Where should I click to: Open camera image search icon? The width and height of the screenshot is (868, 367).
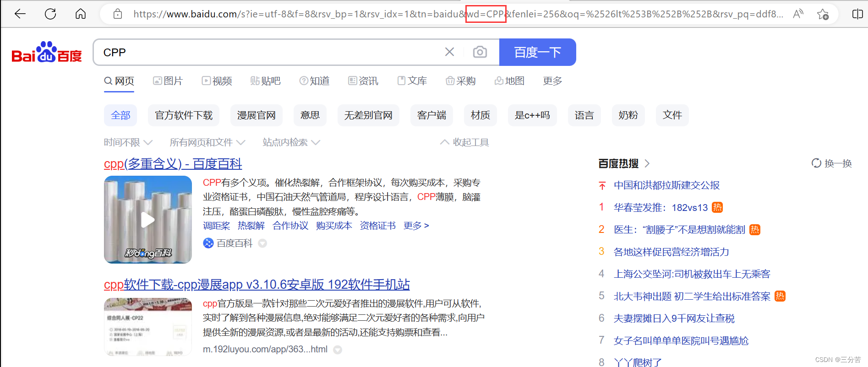(480, 52)
